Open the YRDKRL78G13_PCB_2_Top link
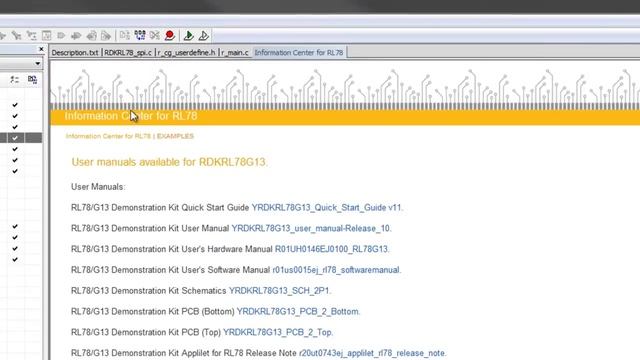The height and width of the screenshot is (360, 640). click(278, 332)
